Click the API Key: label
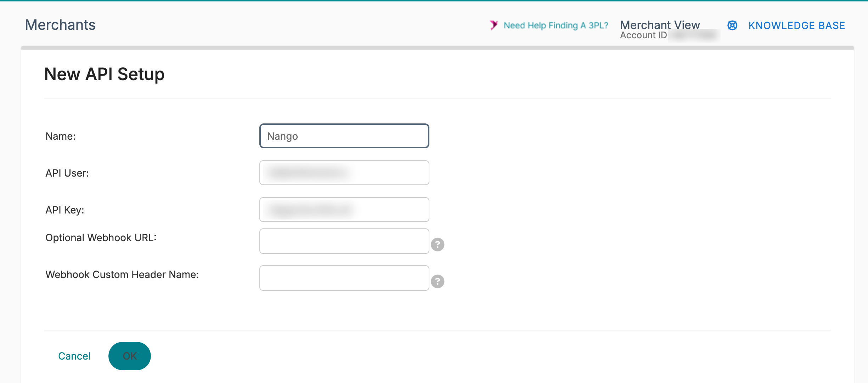Image resolution: width=868 pixels, height=383 pixels. click(x=65, y=210)
